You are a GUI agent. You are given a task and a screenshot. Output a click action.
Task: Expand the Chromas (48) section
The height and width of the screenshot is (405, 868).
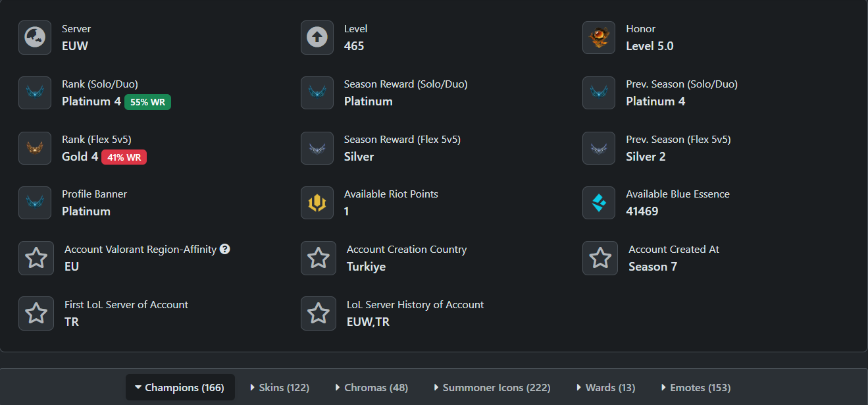(x=371, y=387)
